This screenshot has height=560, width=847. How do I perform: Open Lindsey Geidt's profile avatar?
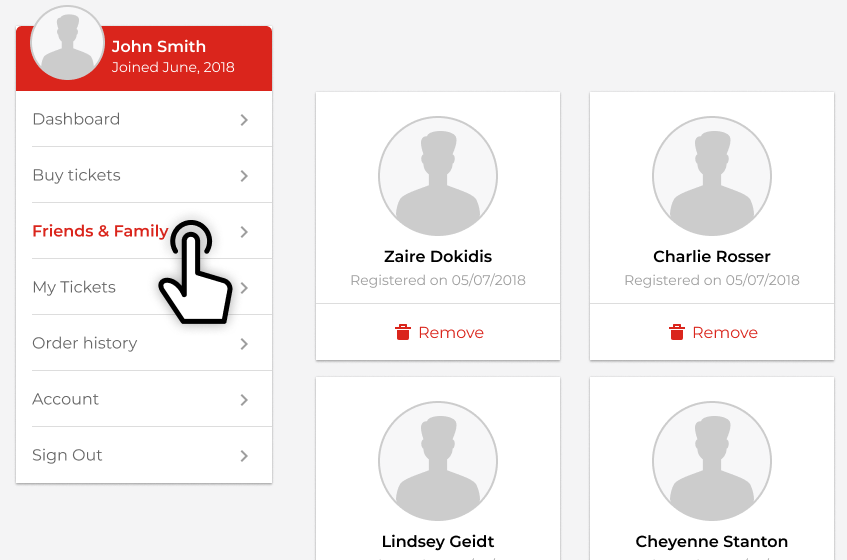tap(438, 461)
